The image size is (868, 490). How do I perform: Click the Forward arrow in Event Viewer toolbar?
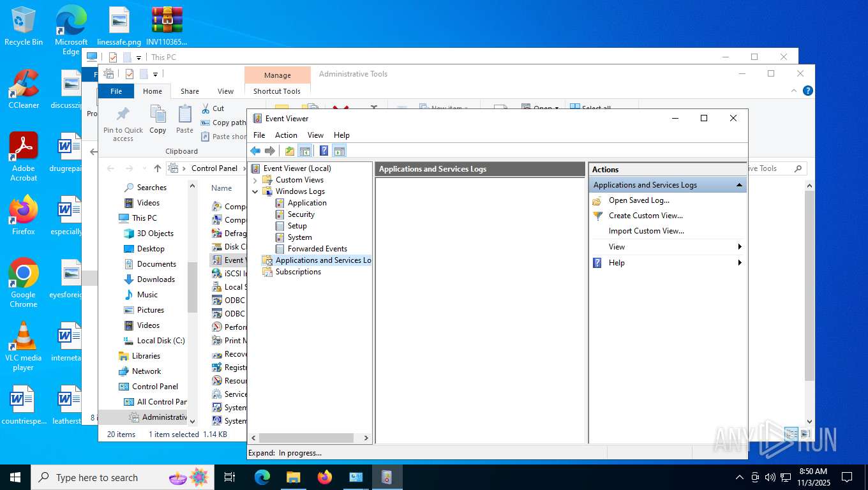(270, 151)
